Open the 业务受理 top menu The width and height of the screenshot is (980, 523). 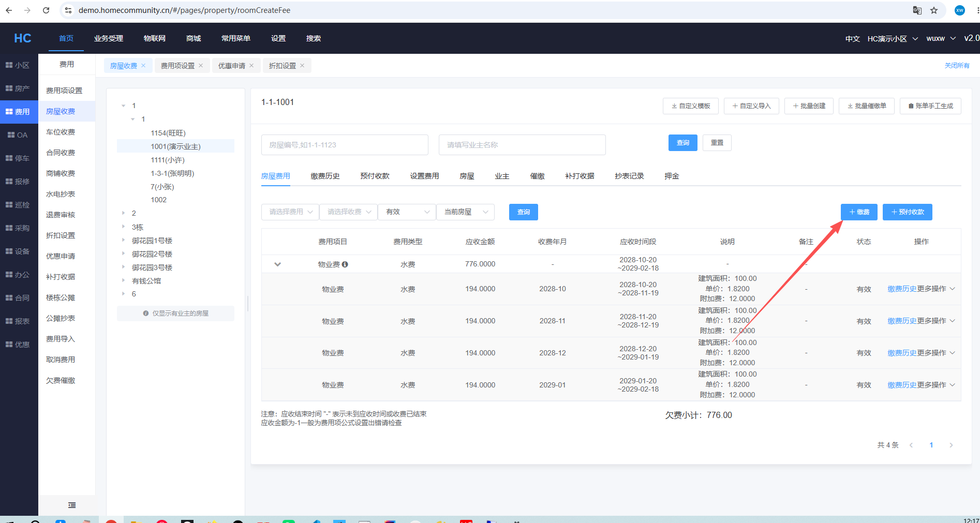click(x=109, y=38)
